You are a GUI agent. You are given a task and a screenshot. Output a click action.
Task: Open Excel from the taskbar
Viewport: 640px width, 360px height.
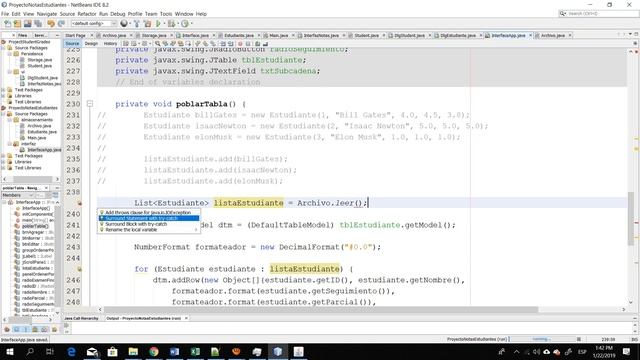coord(195,351)
